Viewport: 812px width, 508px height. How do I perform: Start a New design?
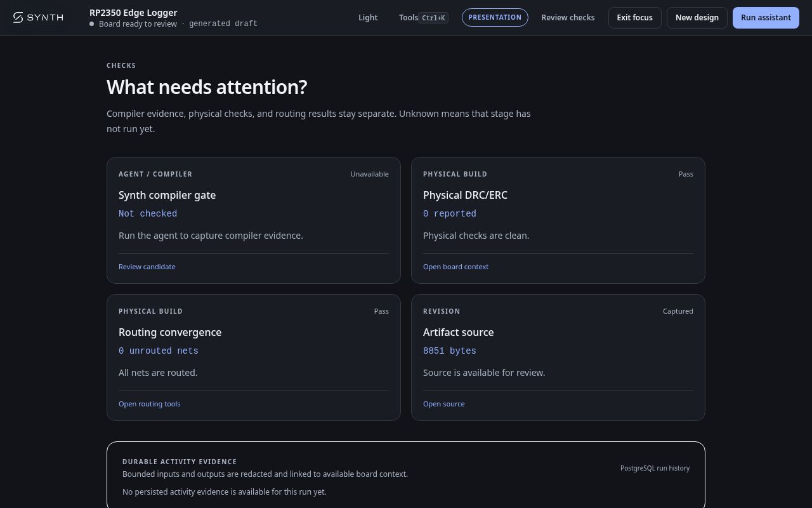click(697, 17)
